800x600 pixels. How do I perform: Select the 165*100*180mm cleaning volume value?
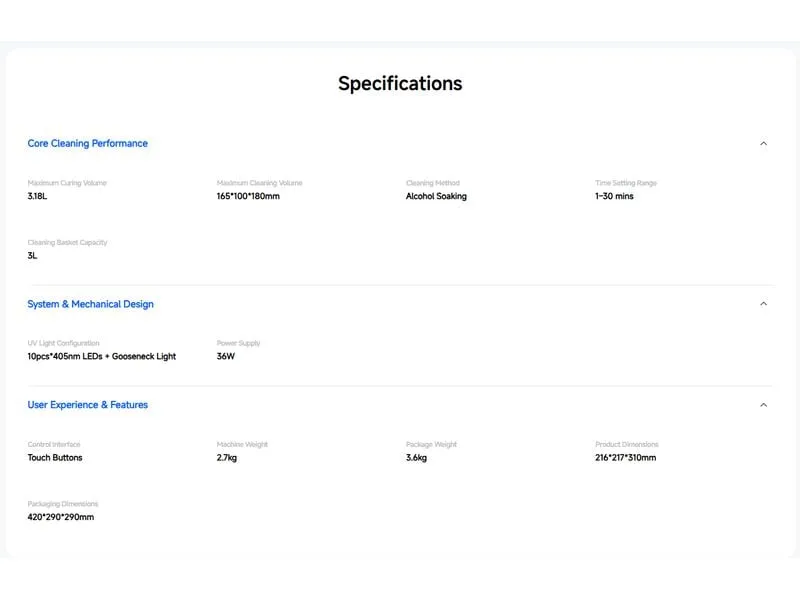(248, 196)
